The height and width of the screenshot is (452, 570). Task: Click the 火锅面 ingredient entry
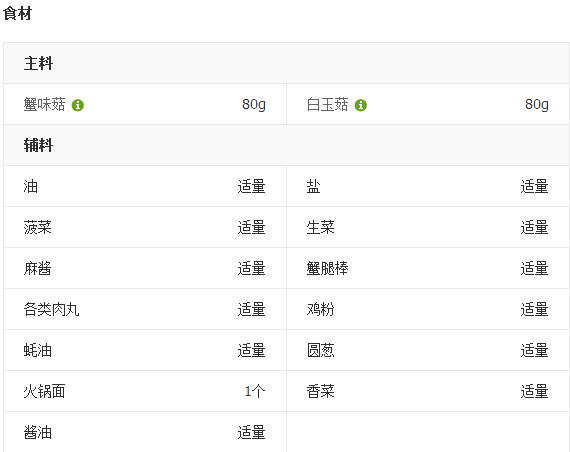coord(44,392)
